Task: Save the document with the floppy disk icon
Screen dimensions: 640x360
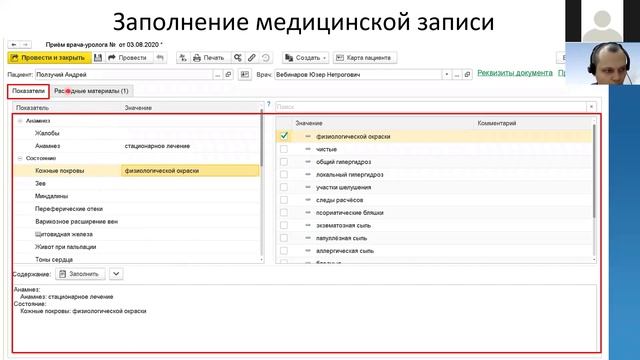Action: click(98, 58)
